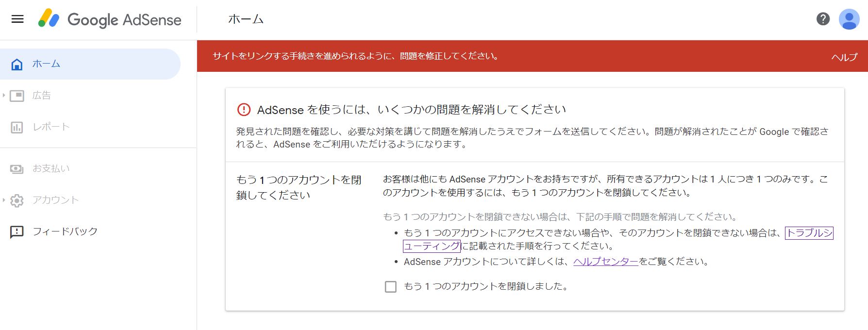Click the フィードバック speech bubble icon
Screen dimensions: 868x330
(x=17, y=232)
